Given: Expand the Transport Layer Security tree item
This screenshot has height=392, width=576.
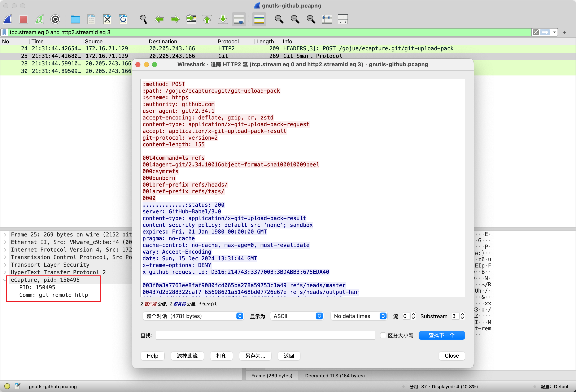Looking at the screenshot, I should (5, 265).
